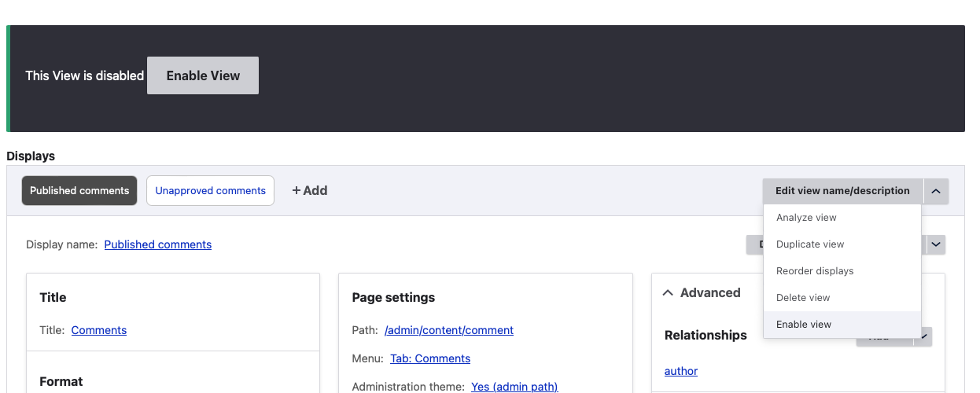980x393 pixels.
Task: Open the /admin/content/comment path setting
Action: click(449, 330)
